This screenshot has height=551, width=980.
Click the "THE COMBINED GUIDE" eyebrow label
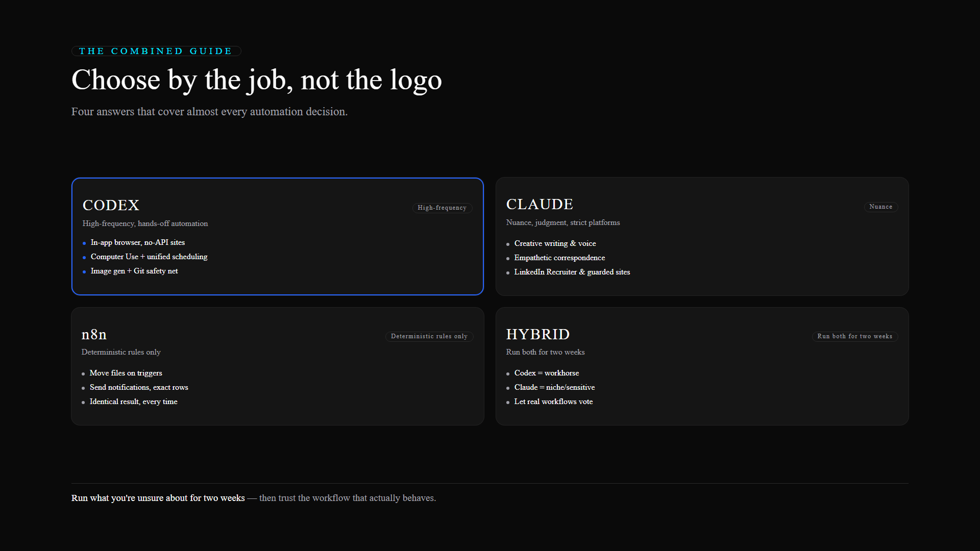point(156,51)
